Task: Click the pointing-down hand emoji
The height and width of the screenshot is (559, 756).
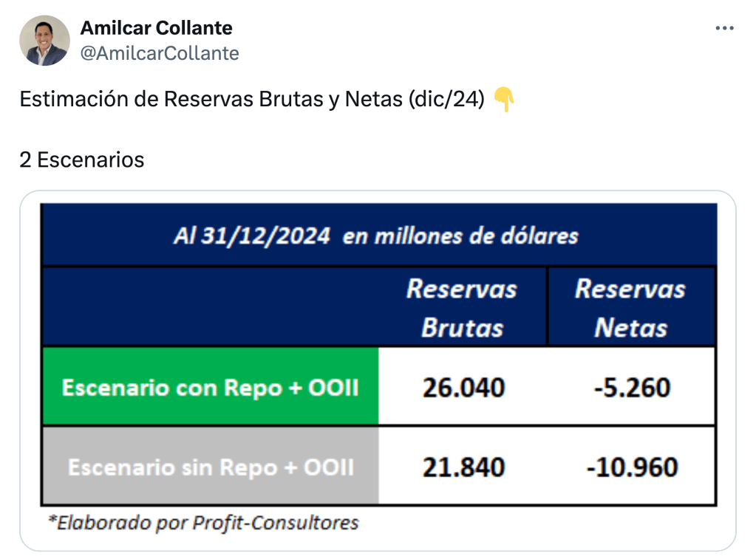Action: (503, 99)
